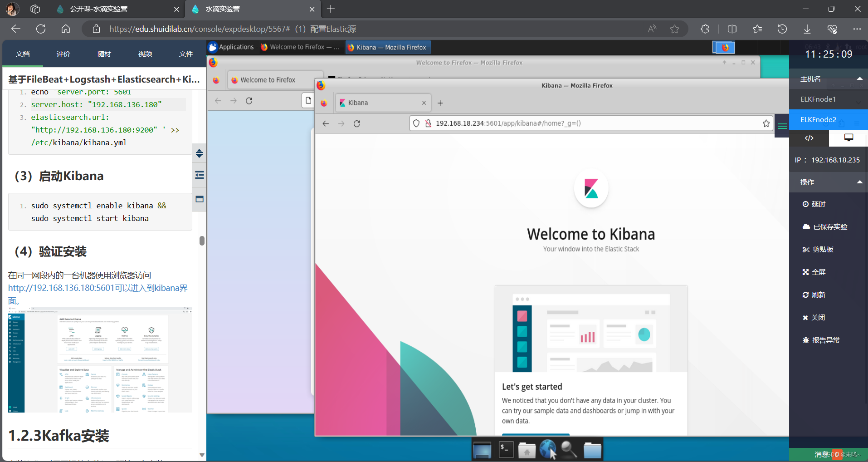Screen dimensions: 868x462
Task: Open Edge split screen icon
Action: [x=732, y=29]
